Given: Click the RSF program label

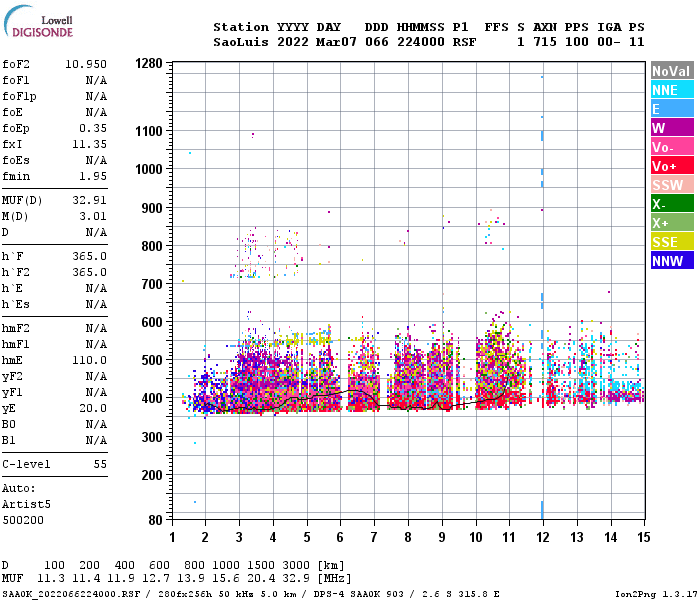Looking at the screenshot, I should coord(464,42).
